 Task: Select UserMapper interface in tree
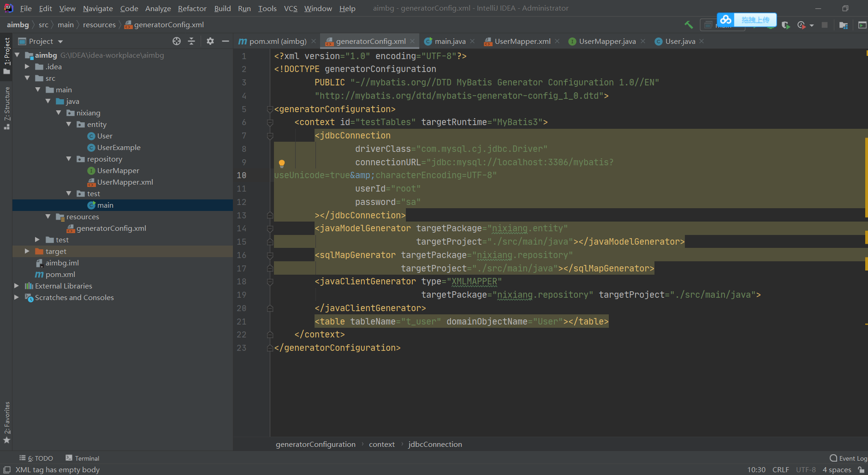[x=113, y=170]
